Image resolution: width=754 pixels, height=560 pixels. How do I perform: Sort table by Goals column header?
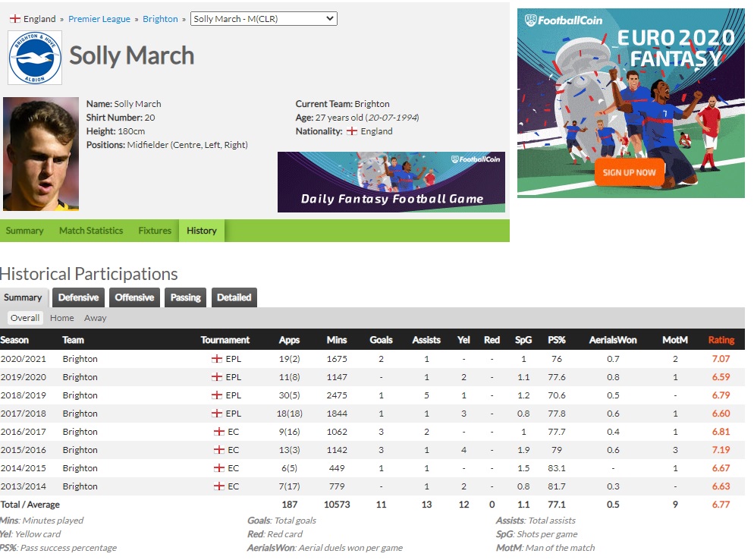[x=381, y=340]
